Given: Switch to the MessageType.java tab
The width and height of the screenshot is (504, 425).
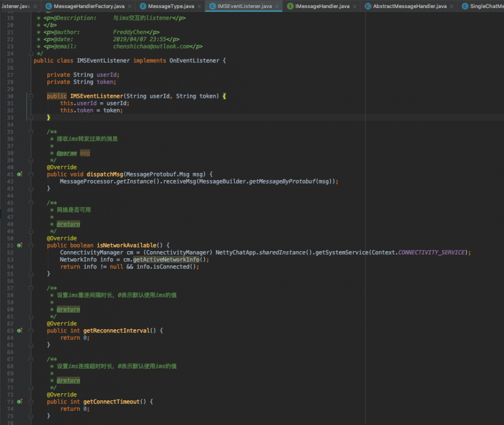Looking at the screenshot, I should coord(171,6).
